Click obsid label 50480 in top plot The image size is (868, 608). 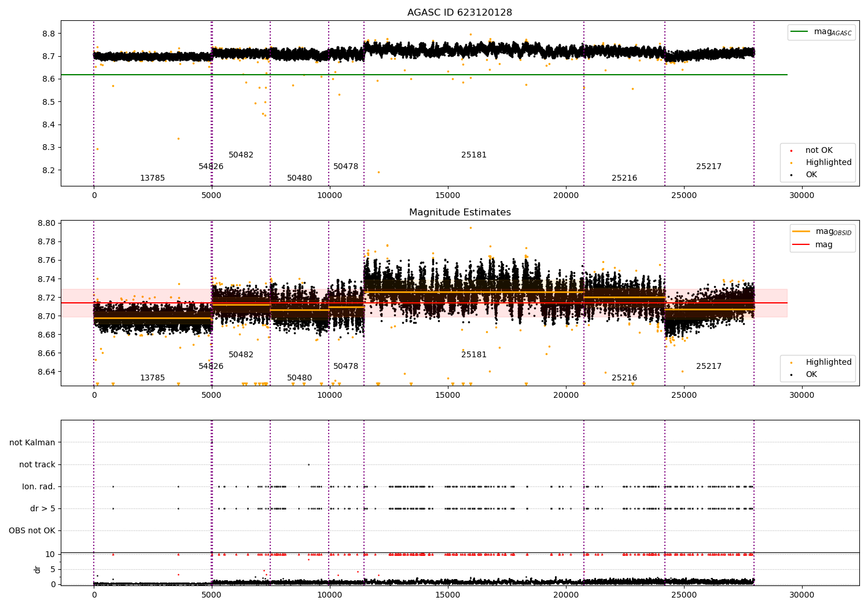(299, 178)
